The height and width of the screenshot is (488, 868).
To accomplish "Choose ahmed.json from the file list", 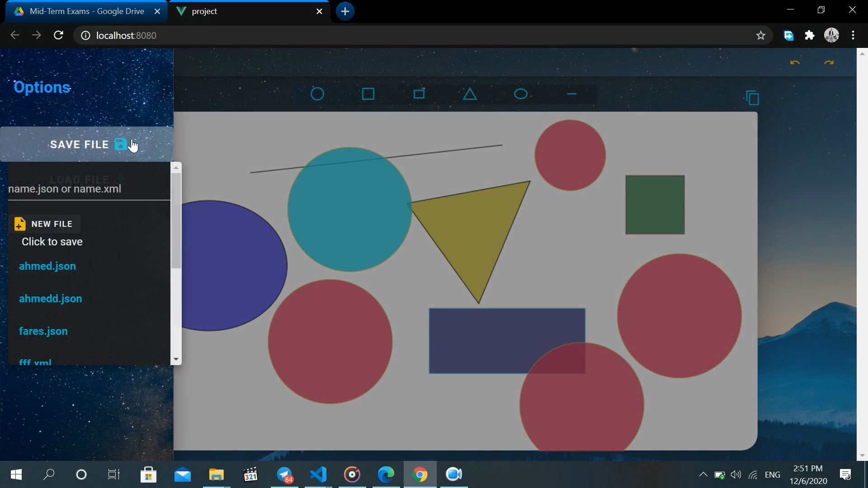I will click(x=47, y=266).
